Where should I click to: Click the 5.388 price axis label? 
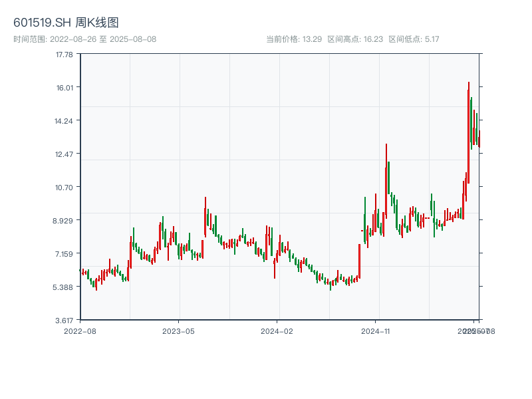[64, 287]
